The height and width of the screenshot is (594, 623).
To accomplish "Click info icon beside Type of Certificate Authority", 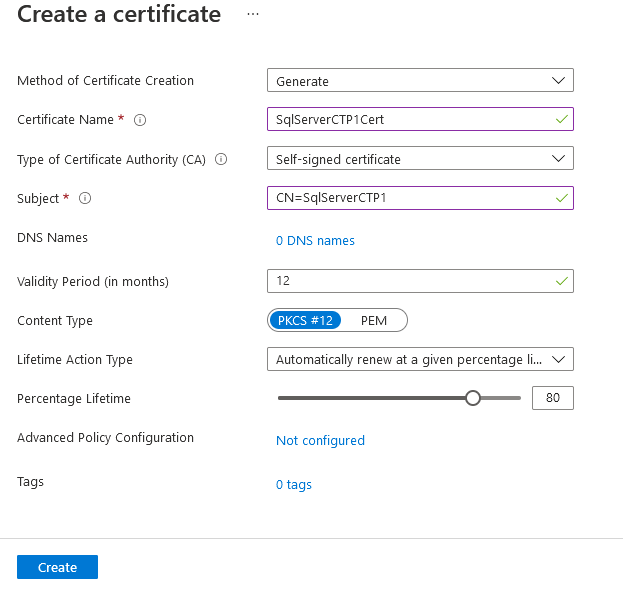I will pyautogui.click(x=221, y=159).
